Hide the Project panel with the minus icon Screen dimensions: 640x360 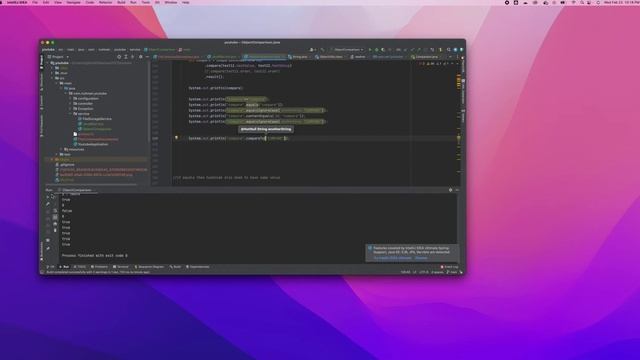pos(147,57)
